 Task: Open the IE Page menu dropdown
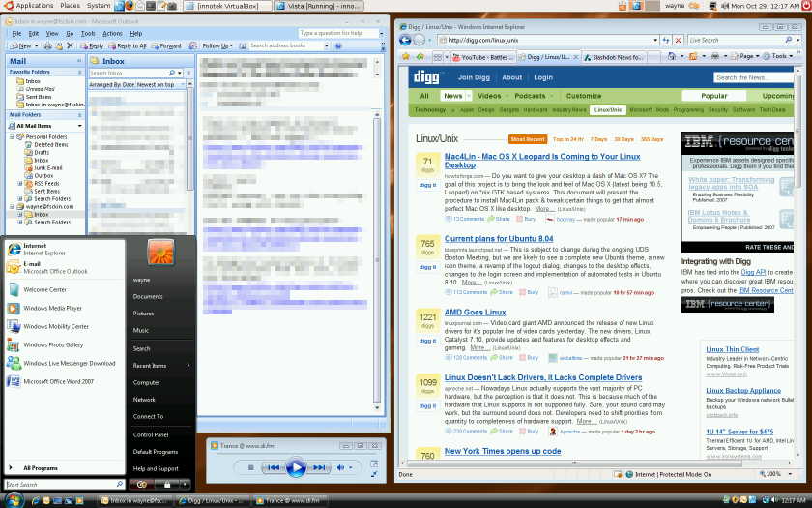click(x=745, y=56)
